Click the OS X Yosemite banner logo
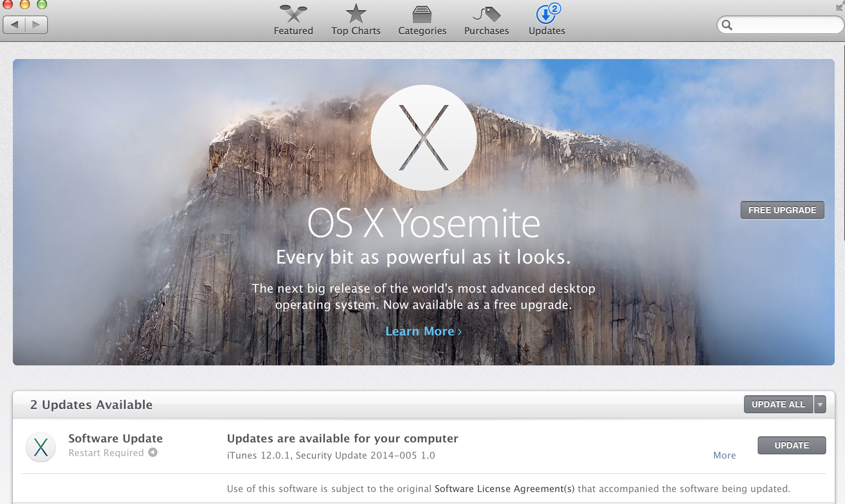This screenshot has height=504, width=845. (423, 137)
